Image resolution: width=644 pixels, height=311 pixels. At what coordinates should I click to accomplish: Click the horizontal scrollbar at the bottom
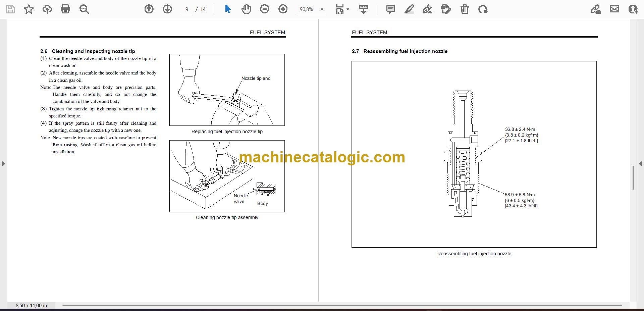342,305
